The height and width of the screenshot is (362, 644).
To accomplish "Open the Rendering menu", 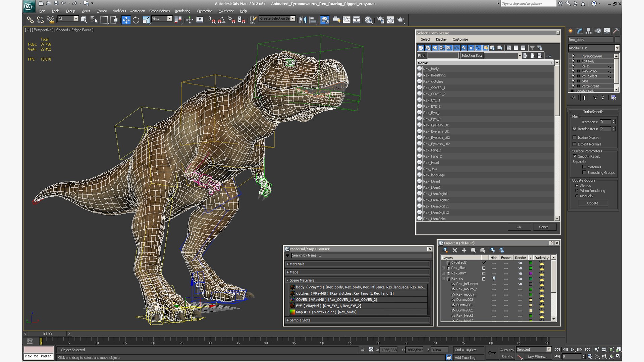I will (182, 11).
